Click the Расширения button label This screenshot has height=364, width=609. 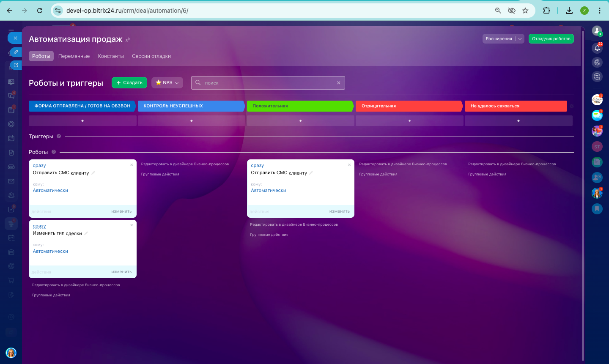tap(499, 39)
